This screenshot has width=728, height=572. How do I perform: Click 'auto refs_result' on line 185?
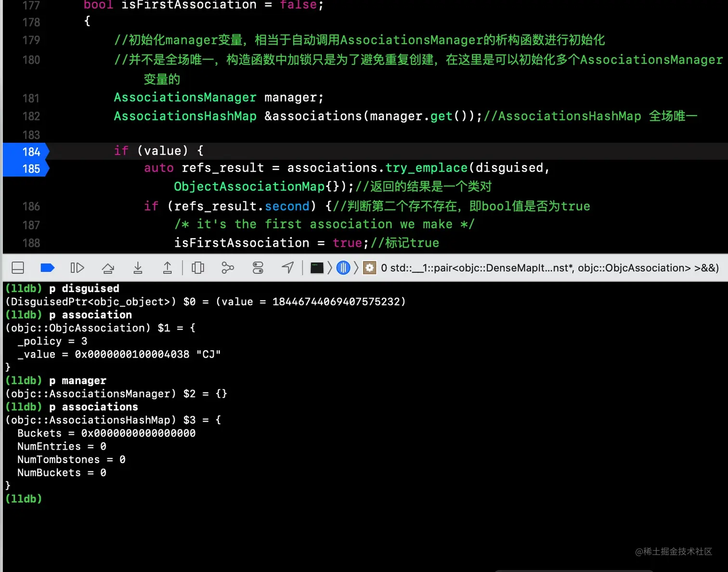[204, 168]
